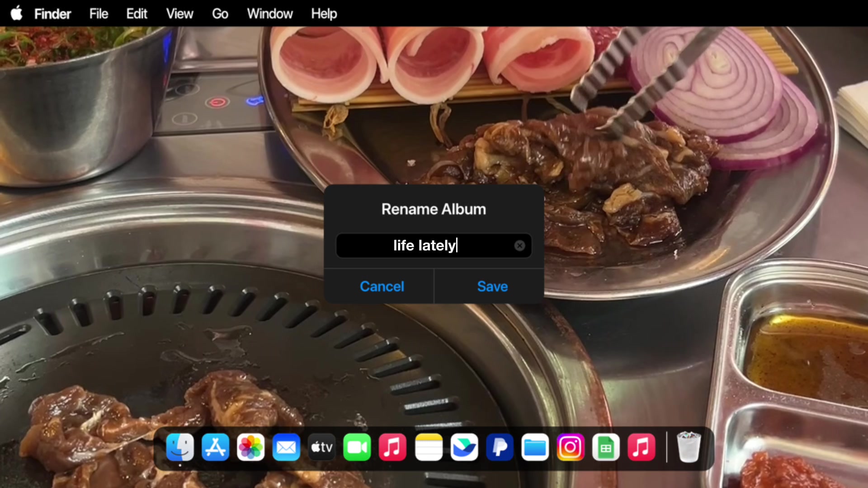Cancel the Rename Album dialog
Image resolution: width=868 pixels, height=488 pixels.
point(382,286)
